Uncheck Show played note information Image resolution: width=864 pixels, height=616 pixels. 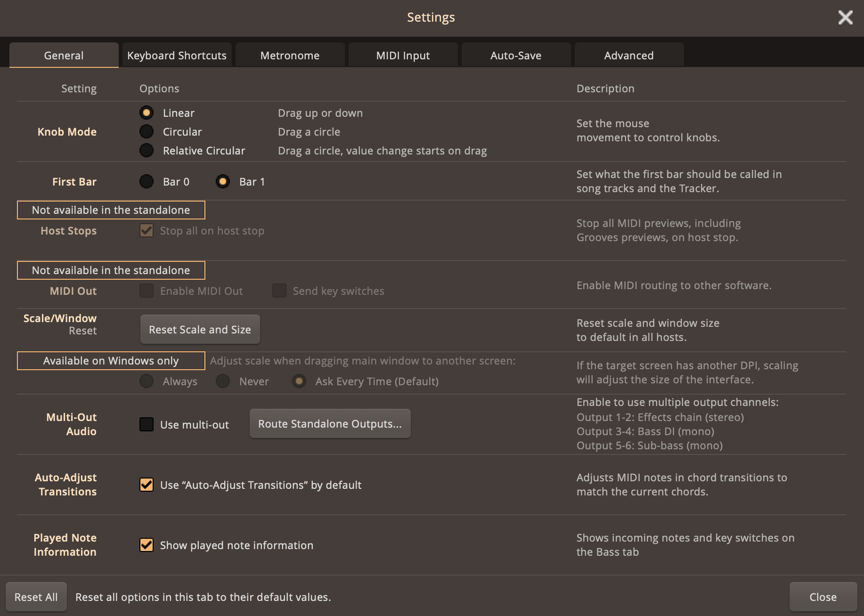click(147, 545)
